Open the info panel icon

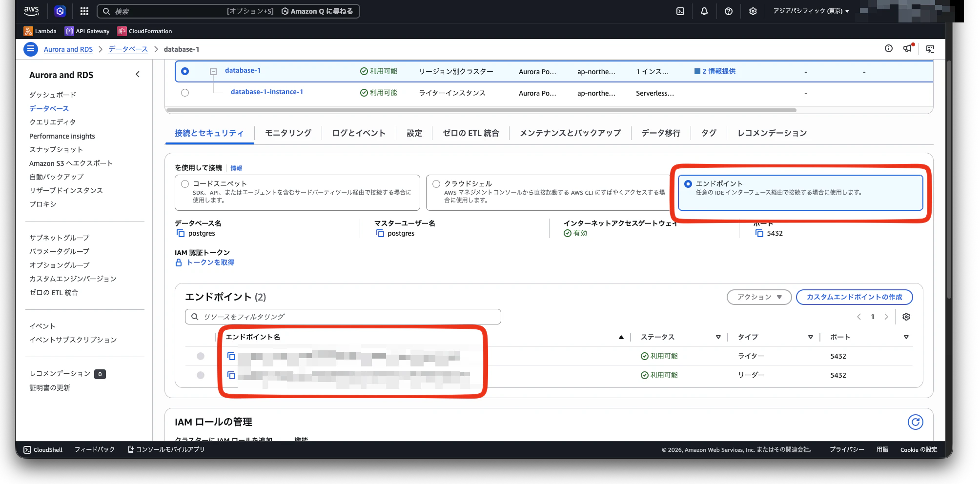pyautogui.click(x=889, y=48)
